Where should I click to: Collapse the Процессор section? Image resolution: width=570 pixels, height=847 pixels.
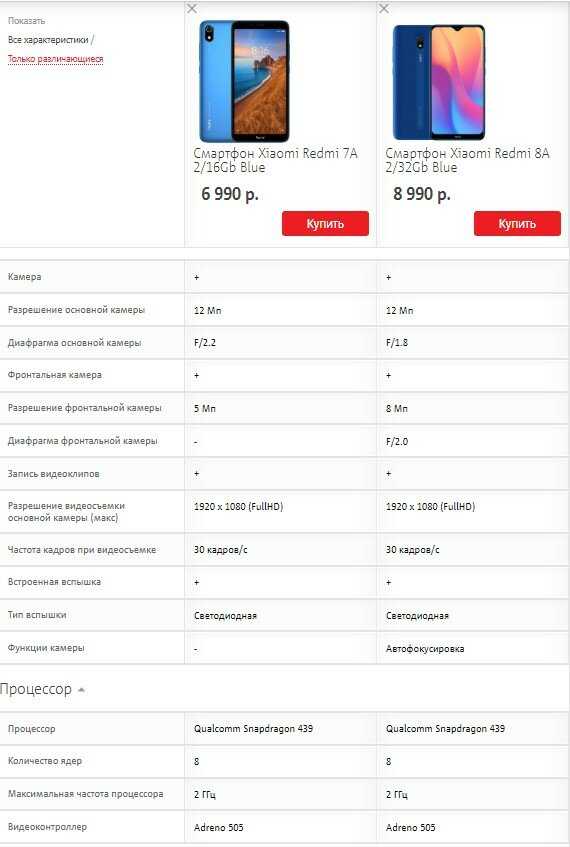[x=81, y=690]
